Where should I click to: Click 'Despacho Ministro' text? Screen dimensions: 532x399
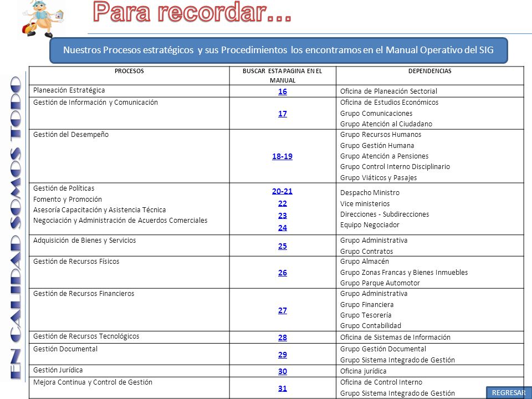370,193
